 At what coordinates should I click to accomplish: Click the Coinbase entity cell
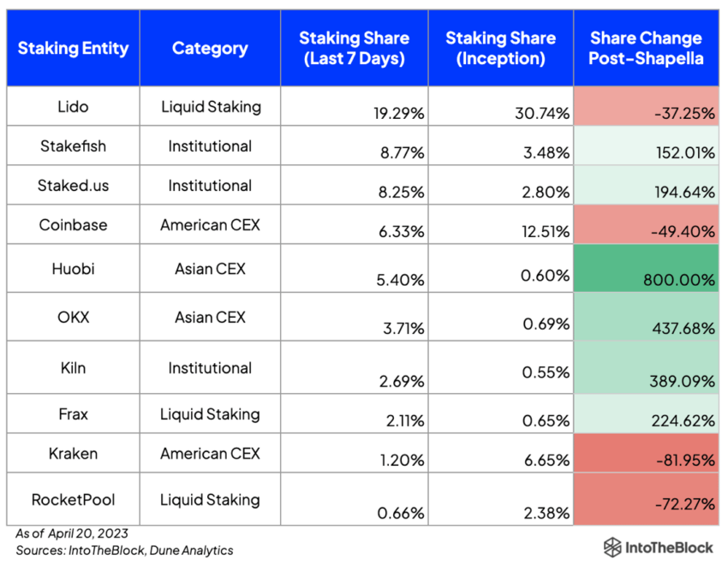click(x=73, y=225)
